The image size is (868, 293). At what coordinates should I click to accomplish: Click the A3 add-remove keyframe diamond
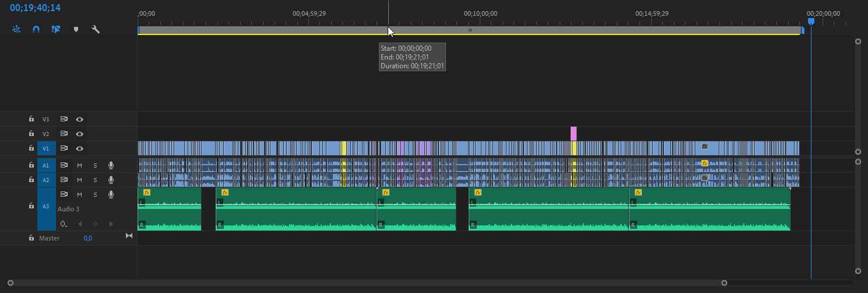click(x=96, y=224)
